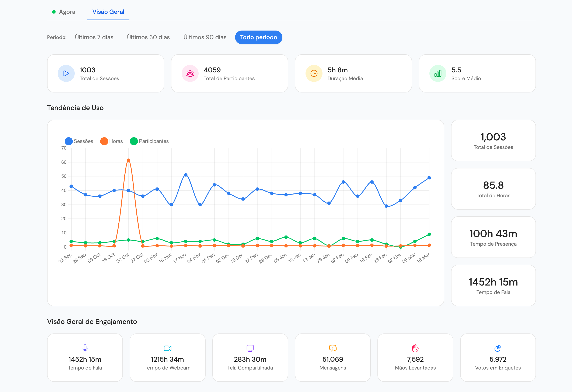
Task: Click the clock icon for Duração Média
Action: coord(314,73)
